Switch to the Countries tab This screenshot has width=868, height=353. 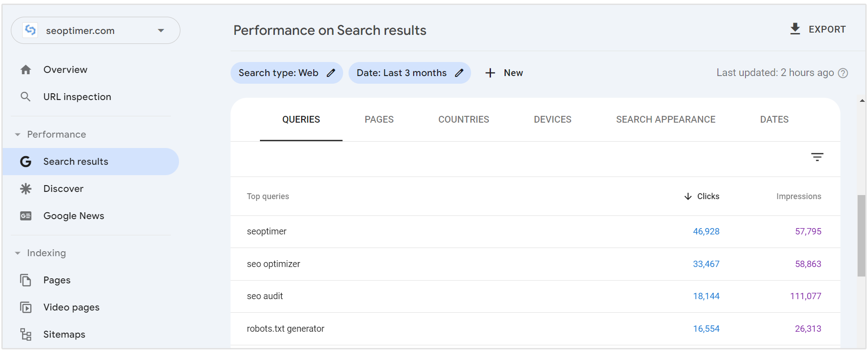coord(463,119)
